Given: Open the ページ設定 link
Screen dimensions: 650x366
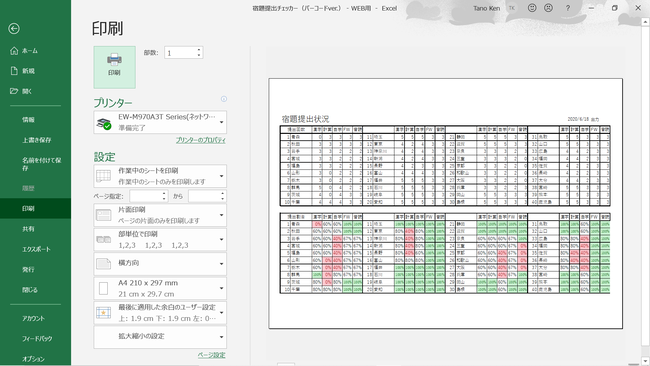Looking at the screenshot, I should [x=212, y=355].
